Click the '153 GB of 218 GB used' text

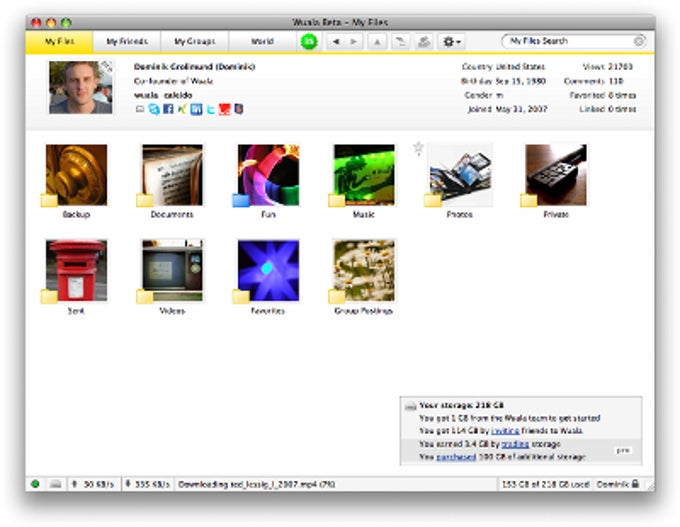tap(545, 484)
